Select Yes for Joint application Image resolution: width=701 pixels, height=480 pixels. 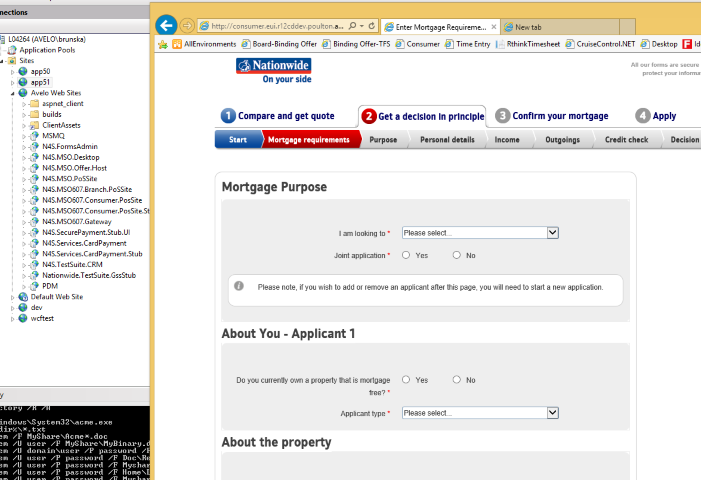click(x=406, y=255)
